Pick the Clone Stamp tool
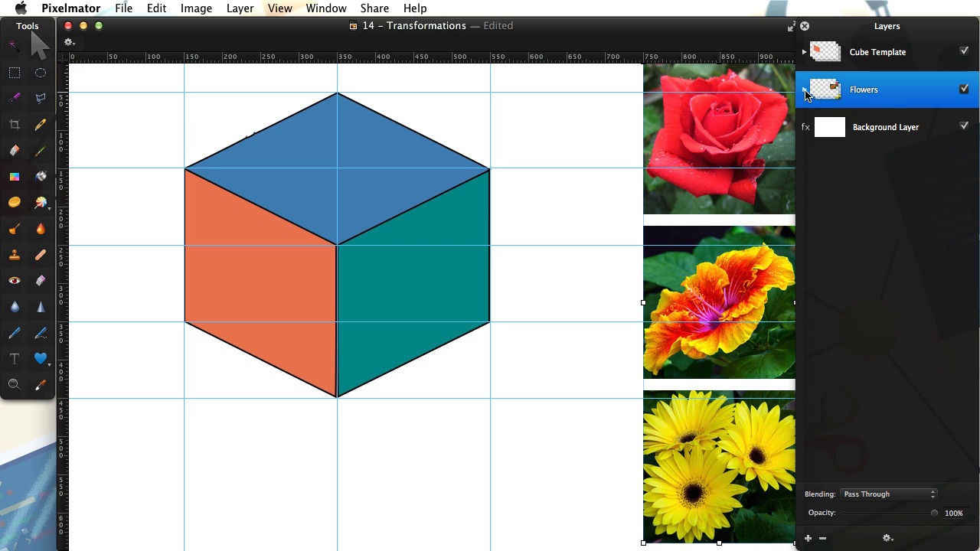Viewport: 980px width, 551px height. (15, 255)
